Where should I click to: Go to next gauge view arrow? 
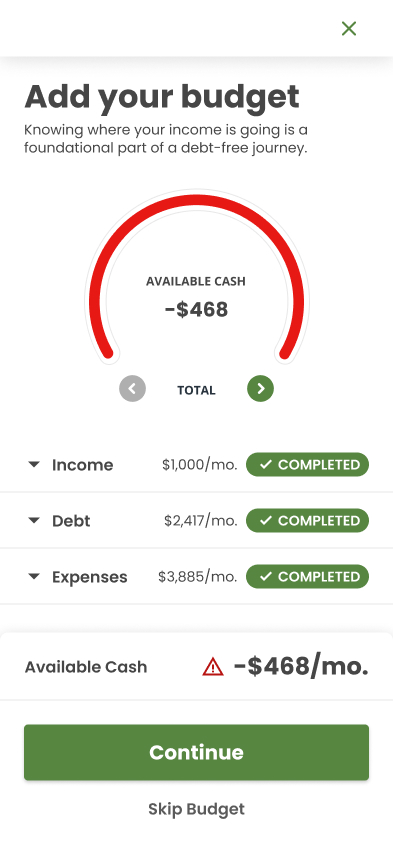point(260,388)
